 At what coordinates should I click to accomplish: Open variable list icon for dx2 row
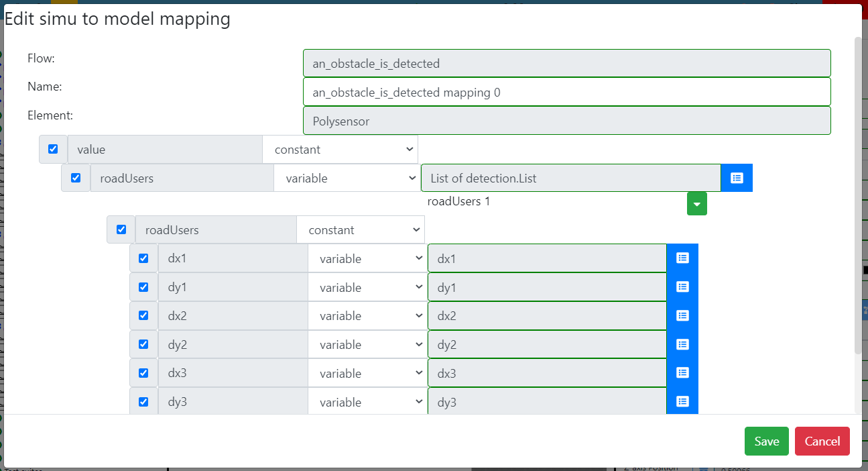pos(682,315)
